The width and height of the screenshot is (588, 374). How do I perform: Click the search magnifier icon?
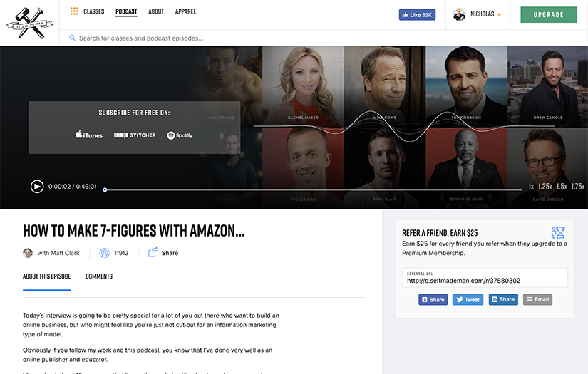click(x=73, y=38)
